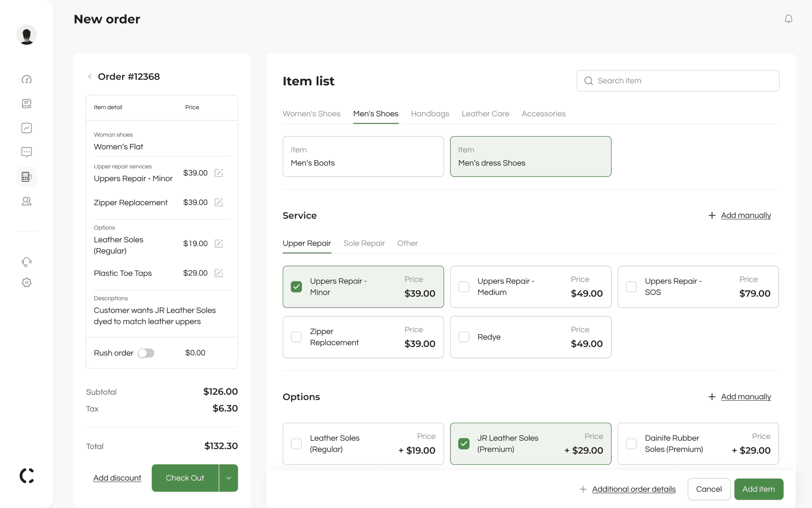Viewport: 812px width, 508px height.
Task: Click the Search item field
Action: [677, 81]
